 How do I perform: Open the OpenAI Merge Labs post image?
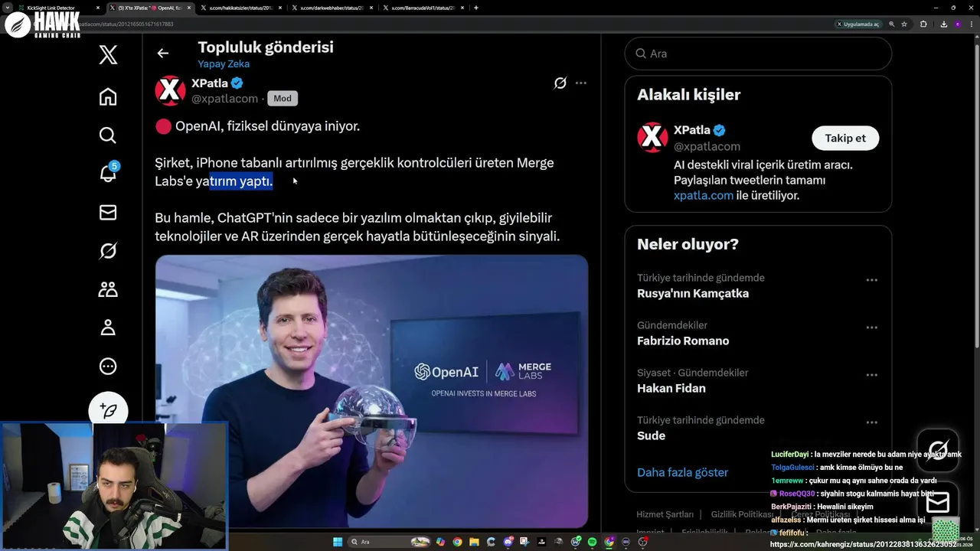371,391
